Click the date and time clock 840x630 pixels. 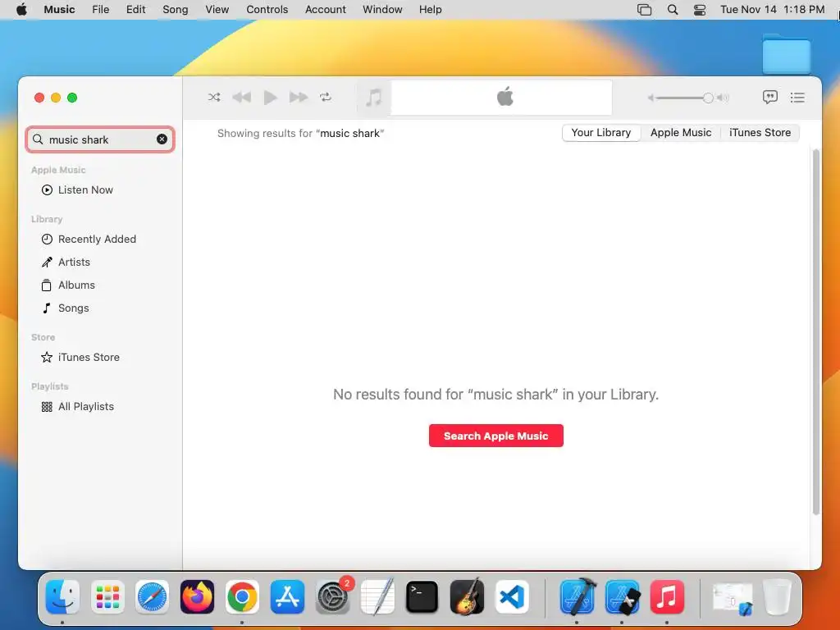[x=772, y=10]
